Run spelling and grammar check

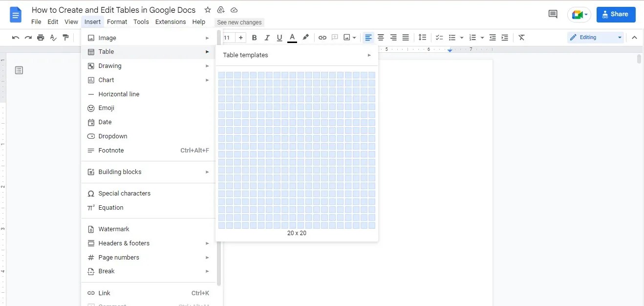click(x=53, y=37)
